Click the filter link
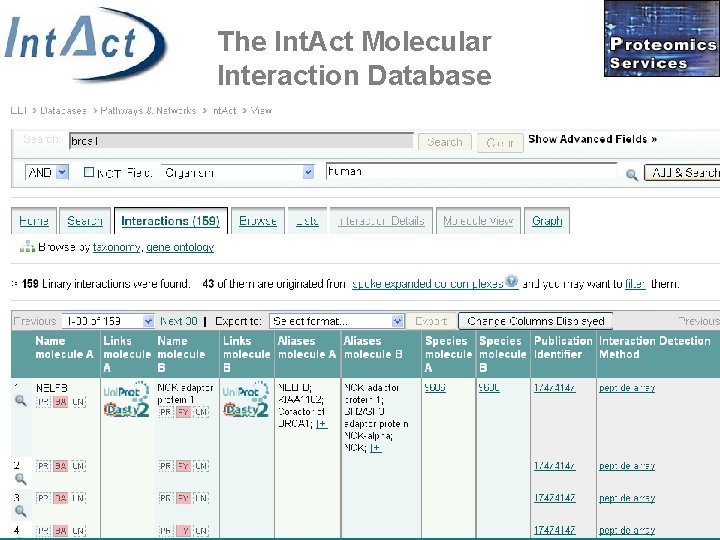Viewport: 720px width, 540px height. pyautogui.click(x=636, y=284)
